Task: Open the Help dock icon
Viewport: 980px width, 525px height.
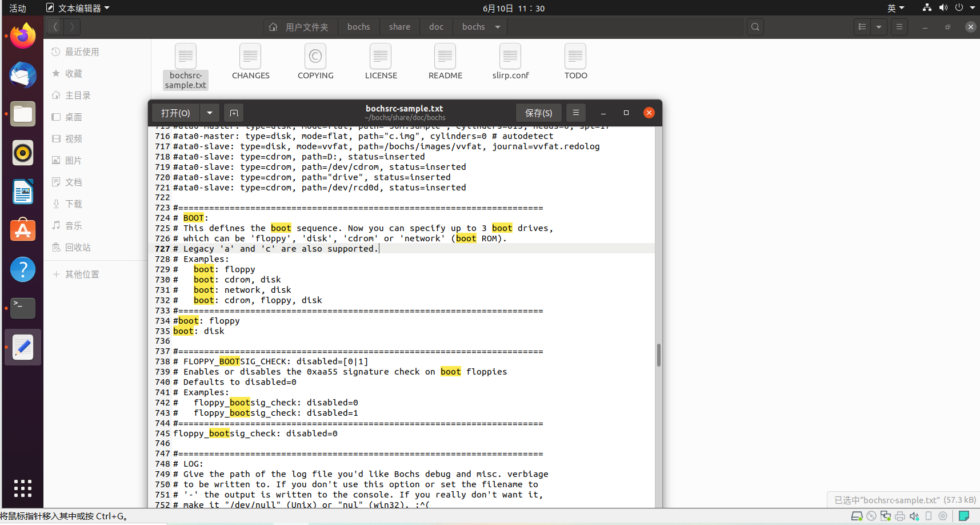Action: [x=23, y=269]
